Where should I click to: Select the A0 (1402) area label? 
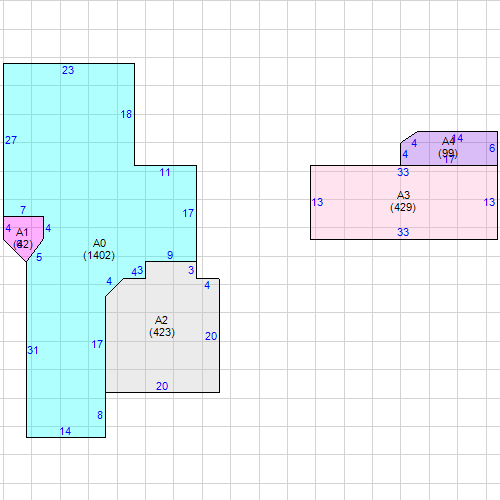[99, 249]
